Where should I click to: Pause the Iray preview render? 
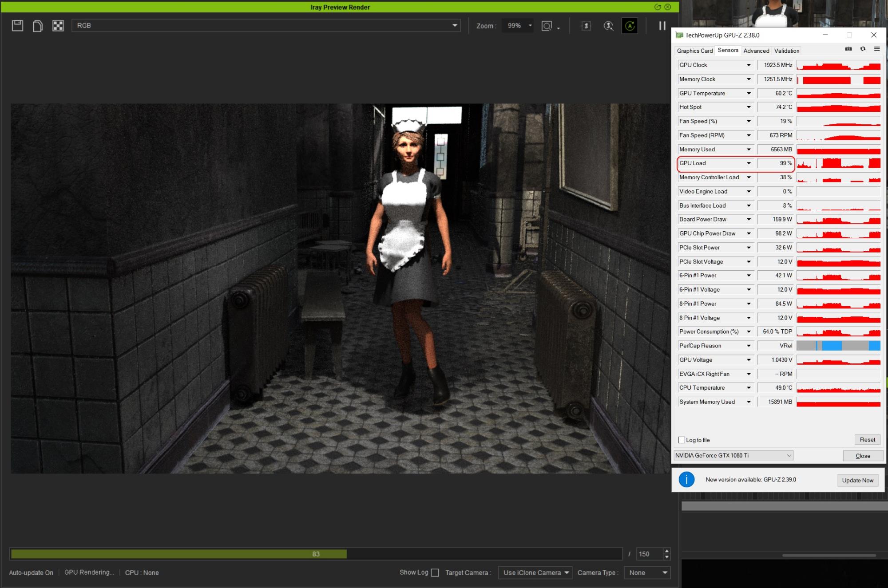[x=662, y=26]
